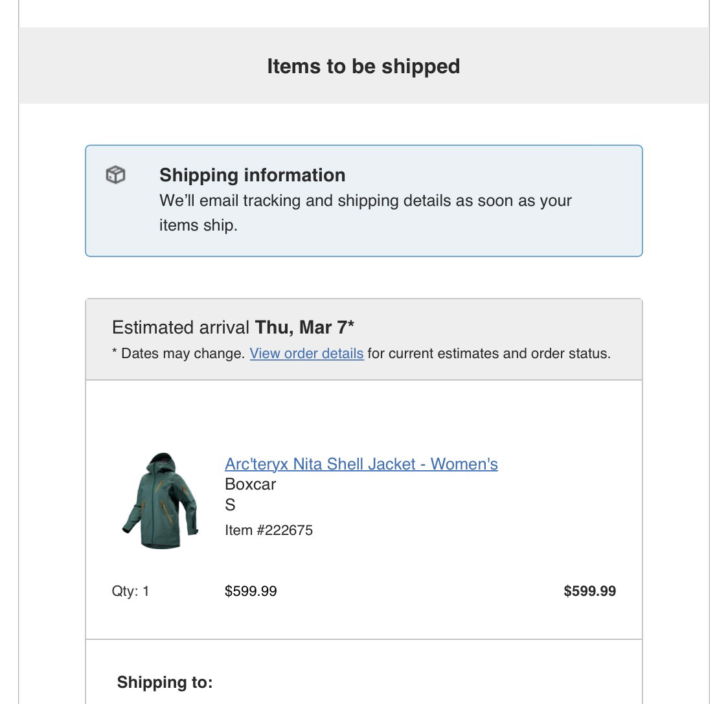Click the bold $599.99 line total
The height and width of the screenshot is (704, 728).
tap(589, 591)
